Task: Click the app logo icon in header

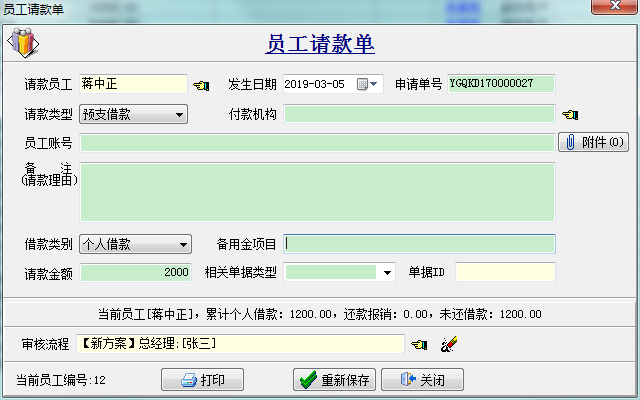Action: pyautogui.click(x=23, y=42)
